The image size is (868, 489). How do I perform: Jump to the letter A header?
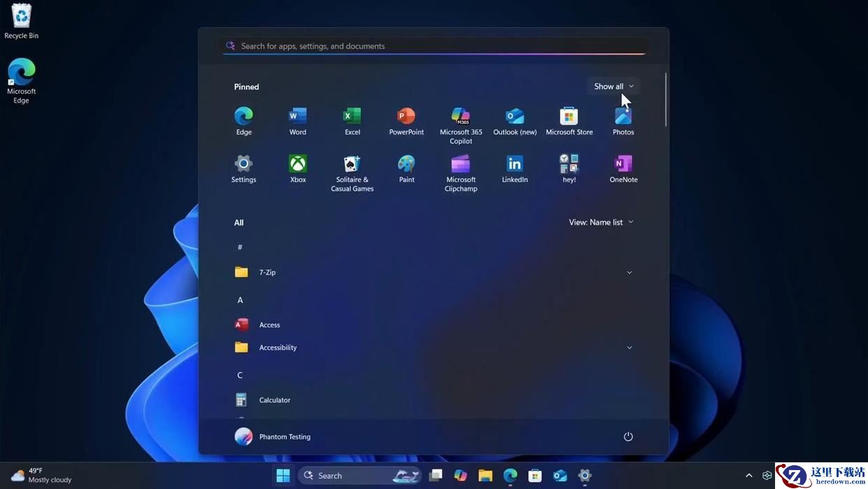click(x=240, y=300)
